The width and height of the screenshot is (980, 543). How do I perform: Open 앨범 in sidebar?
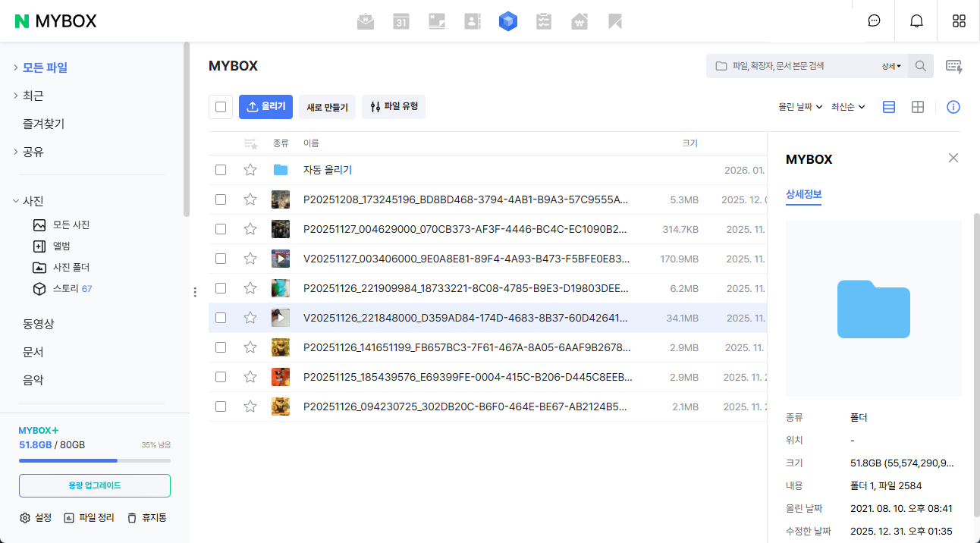click(x=51, y=246)
